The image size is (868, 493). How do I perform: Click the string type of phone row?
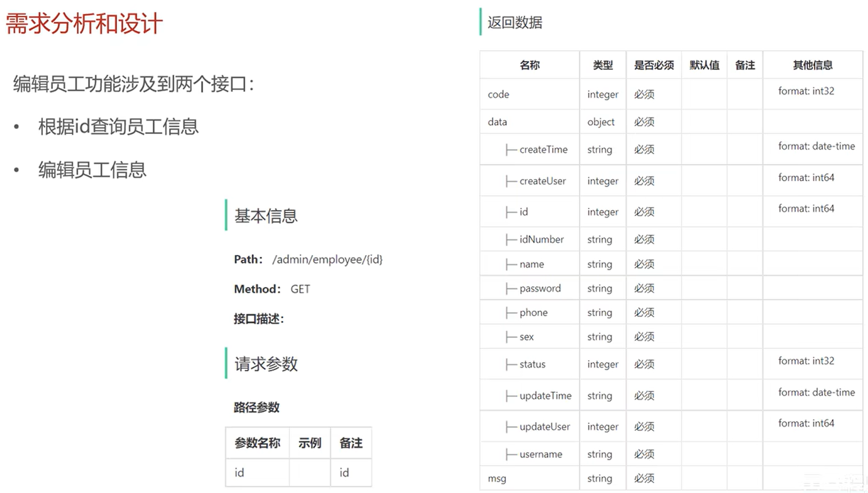(600, 313)
